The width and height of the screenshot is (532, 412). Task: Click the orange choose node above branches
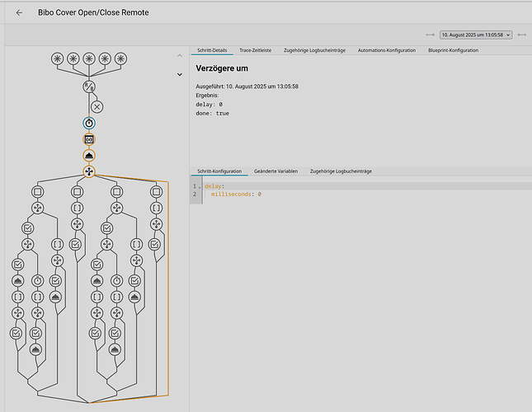tap(89, 171)
